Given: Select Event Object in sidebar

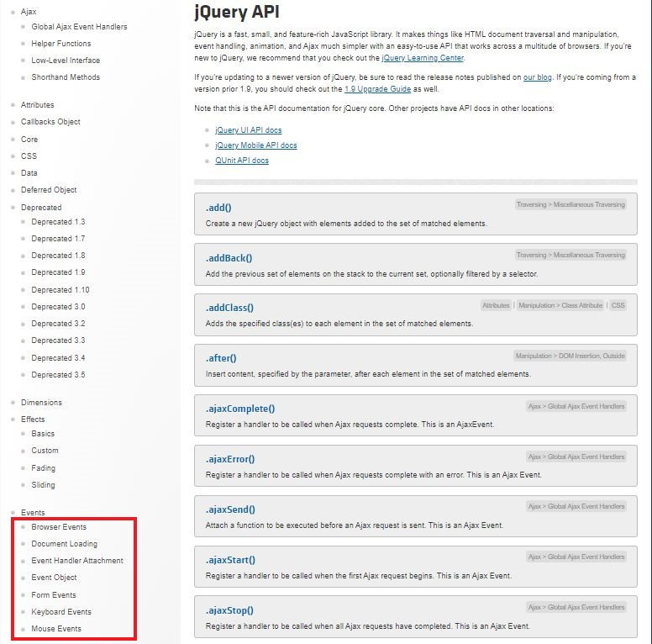Looking at the screenshot, I should click(54, 578).
